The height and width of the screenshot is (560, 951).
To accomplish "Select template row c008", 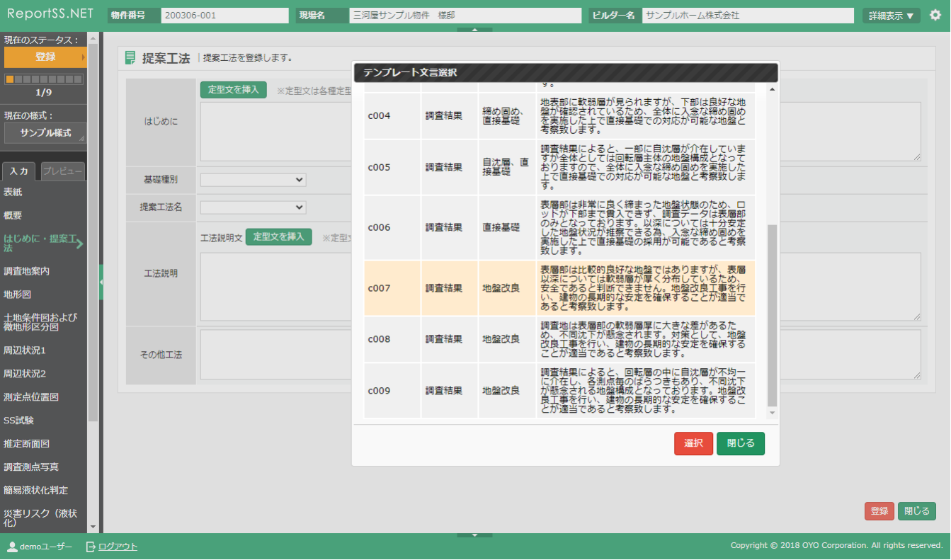I will pyautogui.click(x=559, y=339).
